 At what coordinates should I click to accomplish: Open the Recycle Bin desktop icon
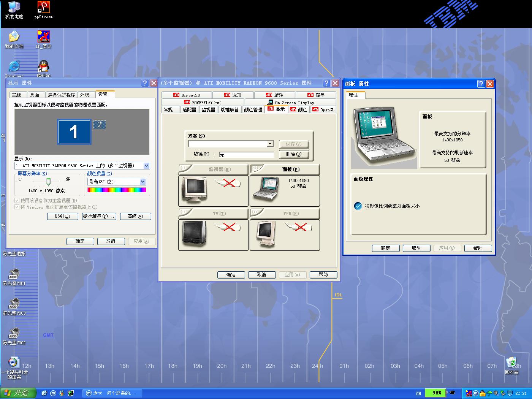pos(511,362)
